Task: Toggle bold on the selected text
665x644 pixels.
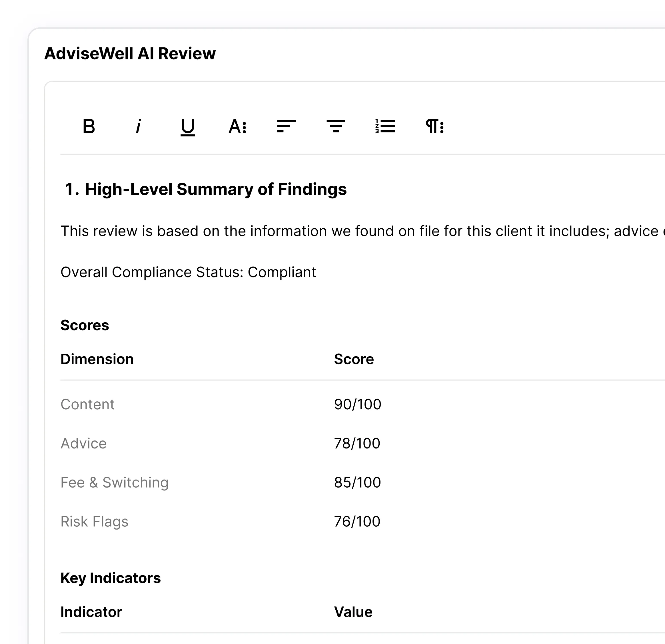Action: [x=89, y=126]
